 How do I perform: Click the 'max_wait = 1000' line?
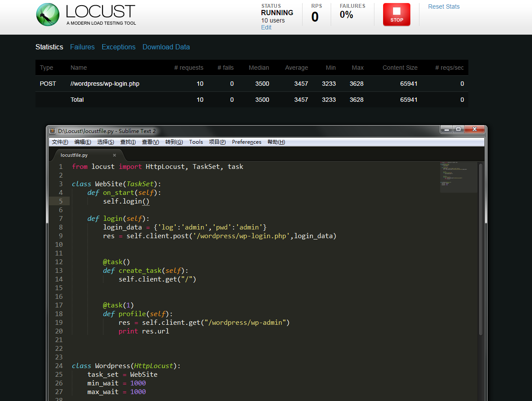[116, 391]
